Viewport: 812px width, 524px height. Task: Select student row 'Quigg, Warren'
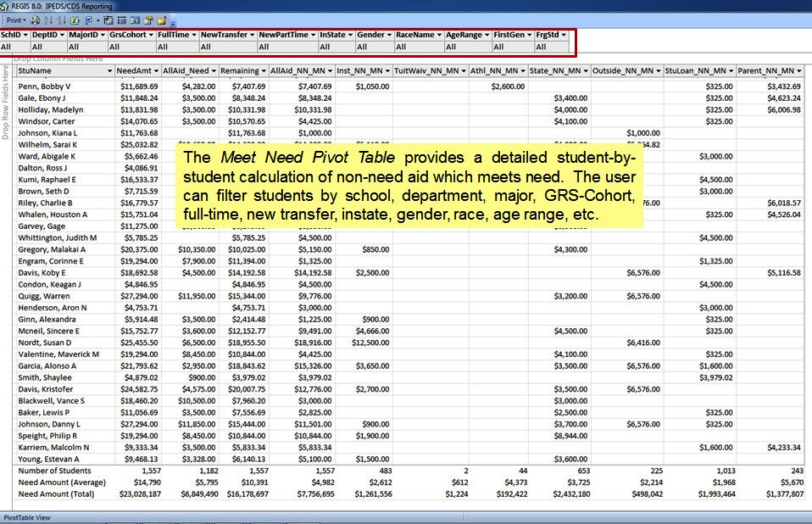(44, 296)
